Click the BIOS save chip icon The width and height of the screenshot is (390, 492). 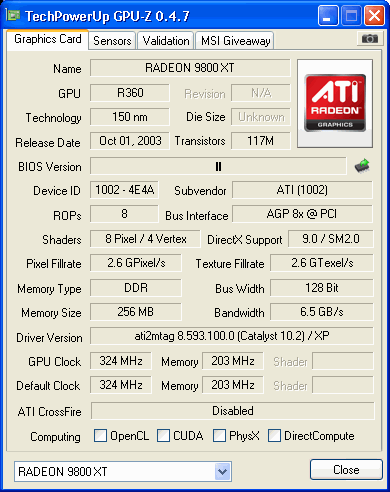362,166
